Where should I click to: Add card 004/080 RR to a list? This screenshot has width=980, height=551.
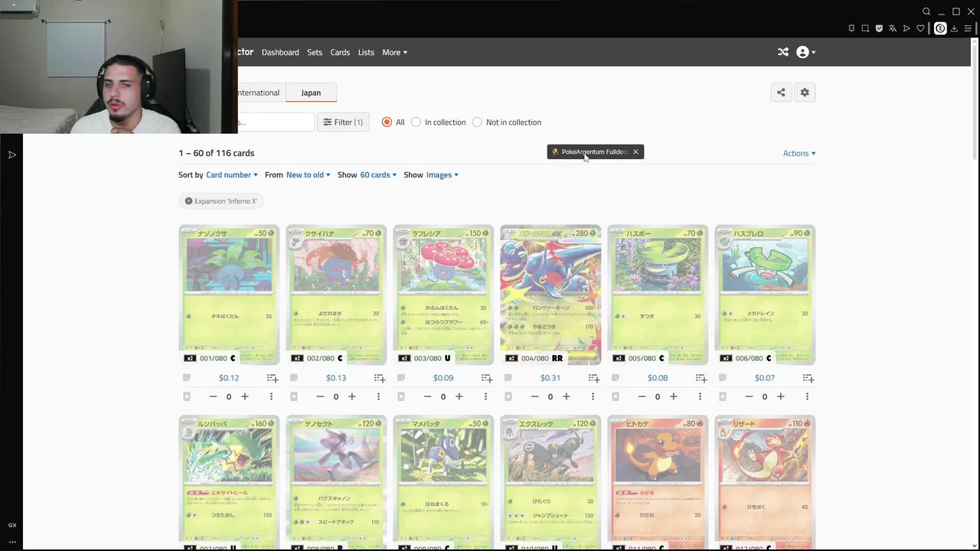pos(593,378)
